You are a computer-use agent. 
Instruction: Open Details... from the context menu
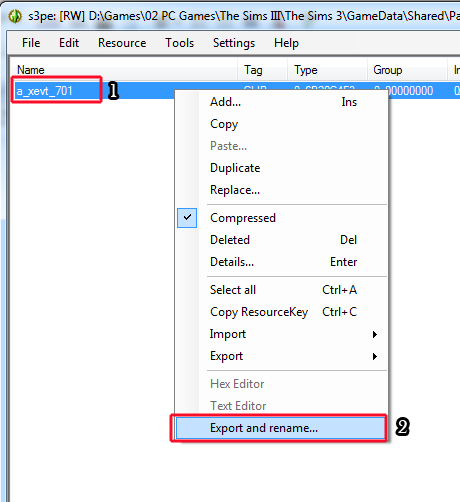tap(282, 262)
